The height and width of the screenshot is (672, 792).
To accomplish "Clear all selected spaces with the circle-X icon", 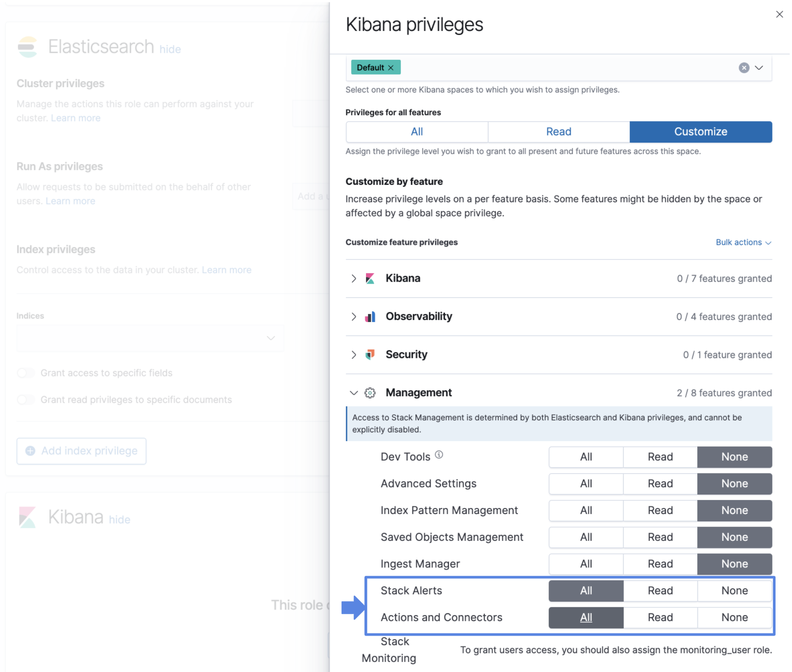I will (x=744, y=68).
